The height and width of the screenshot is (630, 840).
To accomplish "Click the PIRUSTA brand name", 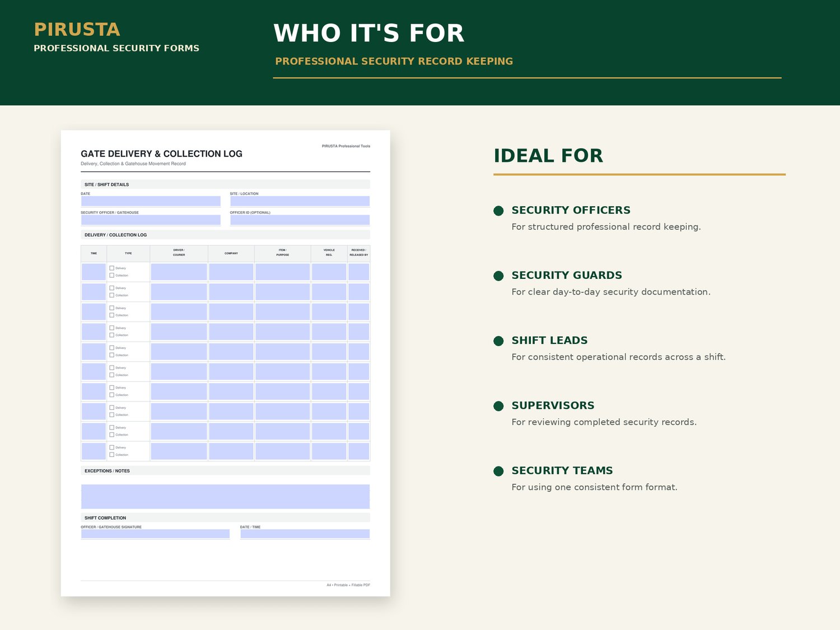I will point(77,29).
